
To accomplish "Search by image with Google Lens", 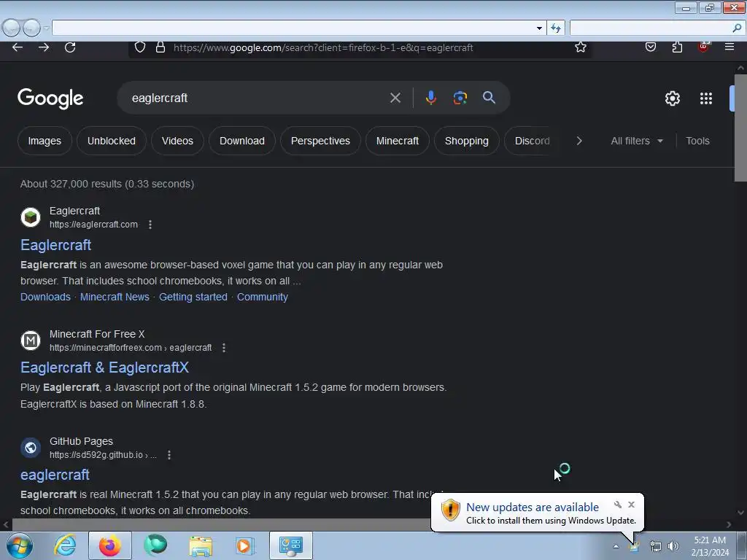I will click(460, 98).
